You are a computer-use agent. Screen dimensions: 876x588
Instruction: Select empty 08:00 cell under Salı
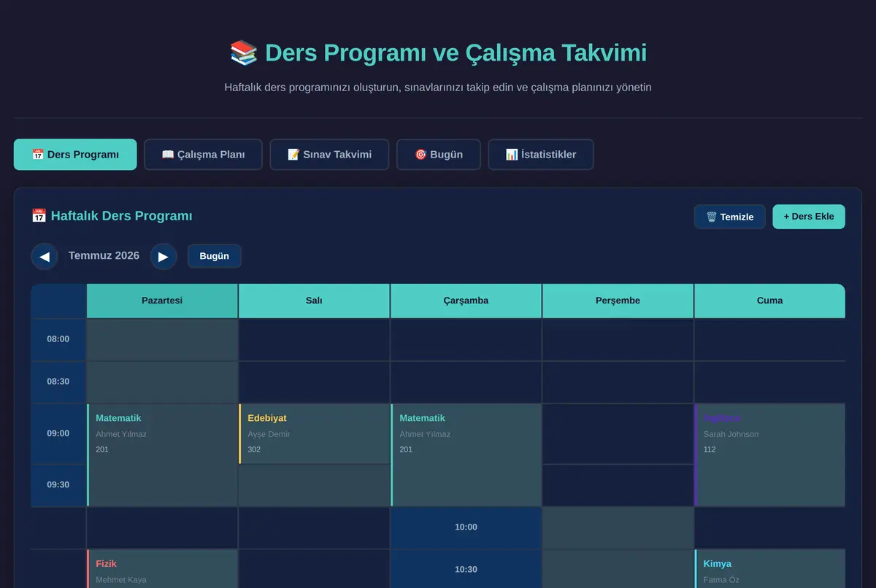[x=314, y=339]
